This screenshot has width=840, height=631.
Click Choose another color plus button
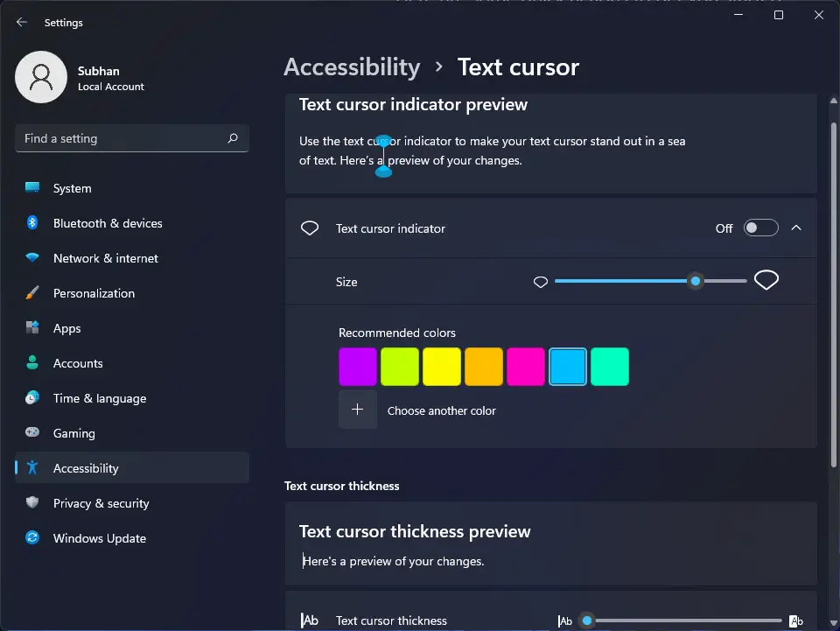(358, 410)
